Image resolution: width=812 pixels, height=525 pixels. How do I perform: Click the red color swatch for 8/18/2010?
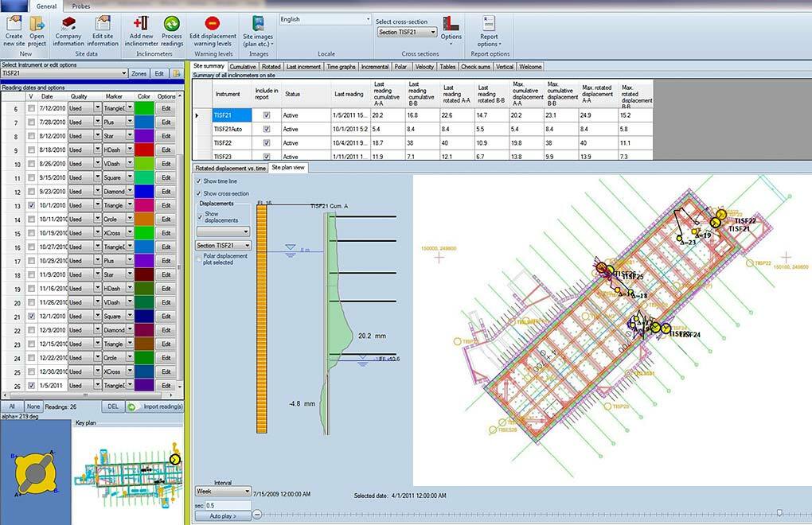144,150
